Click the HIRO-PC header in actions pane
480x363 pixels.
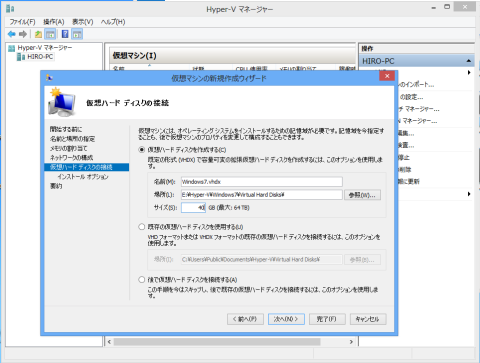click(416, 61)
